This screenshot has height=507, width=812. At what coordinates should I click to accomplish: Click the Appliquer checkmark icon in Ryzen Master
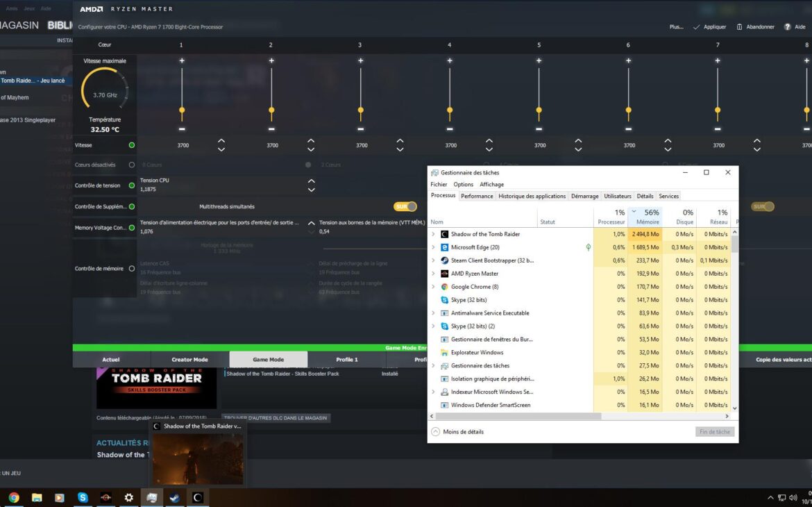tap(695, 27)
